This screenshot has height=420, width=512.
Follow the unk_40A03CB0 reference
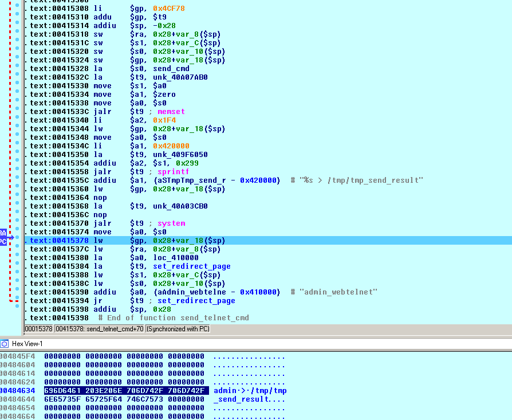180,206
